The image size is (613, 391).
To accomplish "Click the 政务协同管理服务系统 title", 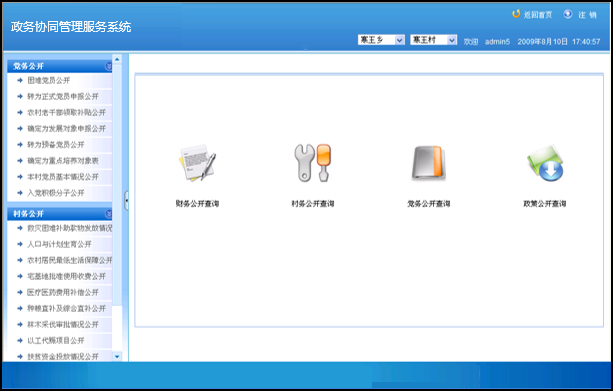I will coord(71,27).
